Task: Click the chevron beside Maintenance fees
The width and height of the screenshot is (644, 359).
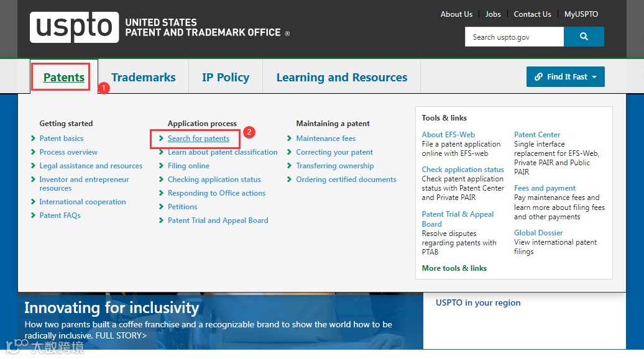Action: 289,139
